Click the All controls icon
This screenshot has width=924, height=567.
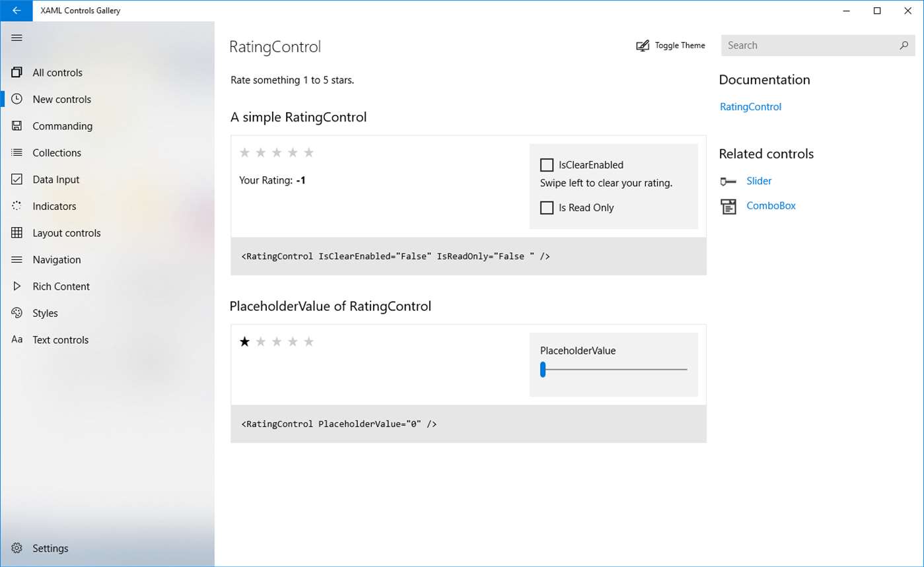pyautogui.click(x=17, y=73)
